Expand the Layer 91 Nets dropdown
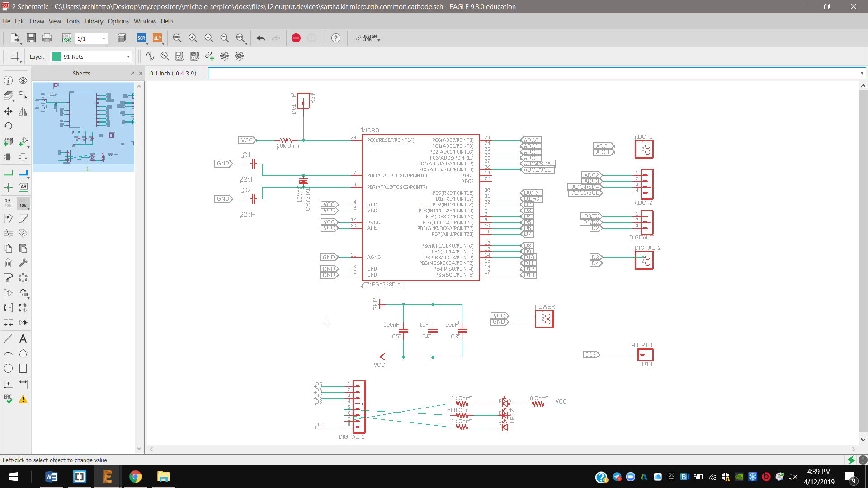The image size is (868, 488). [x=128, y=56]
